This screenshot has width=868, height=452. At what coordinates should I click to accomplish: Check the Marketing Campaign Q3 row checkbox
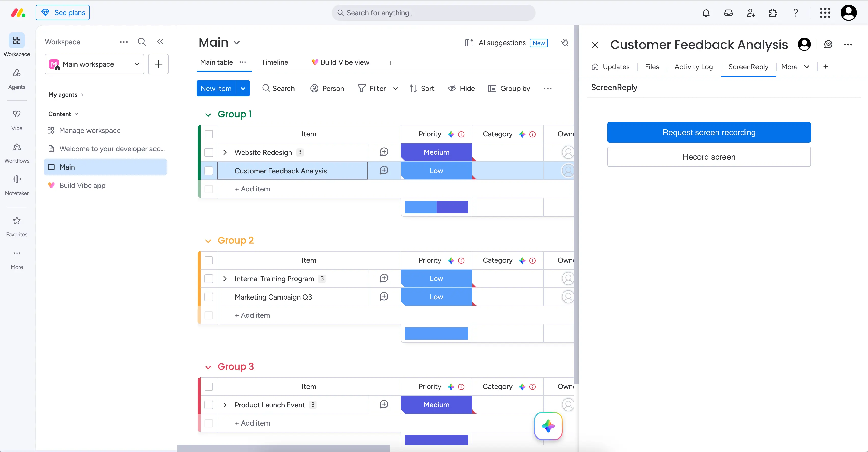pyautogui.click(x=209, y=297)
